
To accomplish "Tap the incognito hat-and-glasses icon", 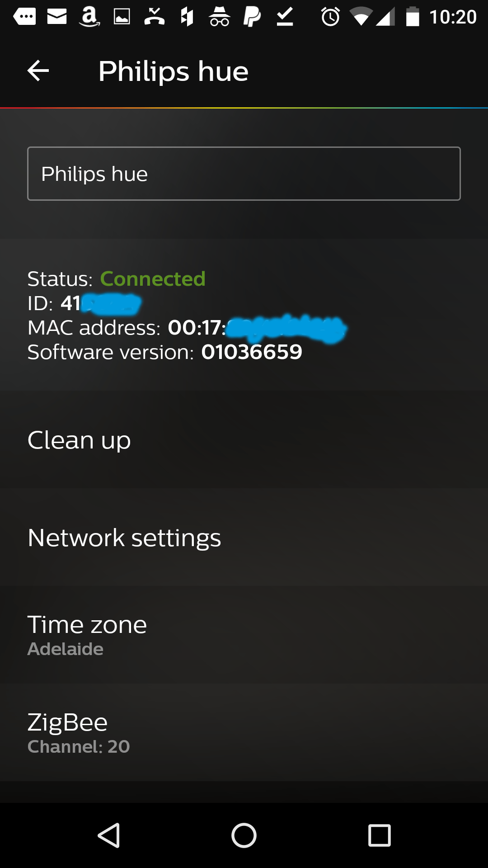I will [220, 17].
